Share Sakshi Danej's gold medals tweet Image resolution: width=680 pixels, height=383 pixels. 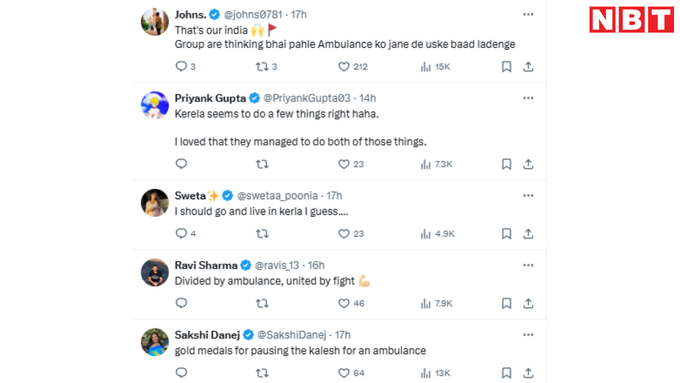click(x=528, y=373)
